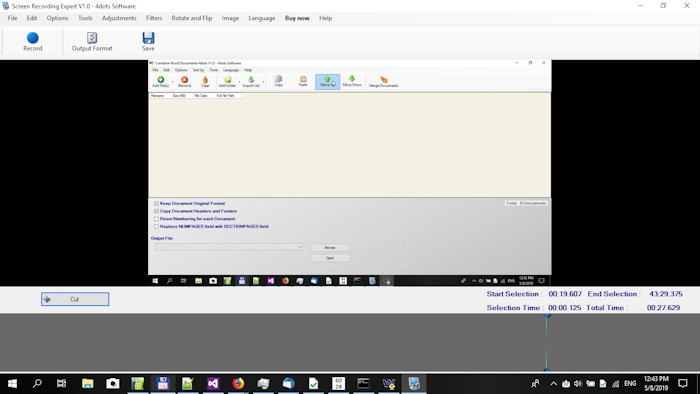
Task: Open the Action Center notifications icon
Action: click(683, 383)
